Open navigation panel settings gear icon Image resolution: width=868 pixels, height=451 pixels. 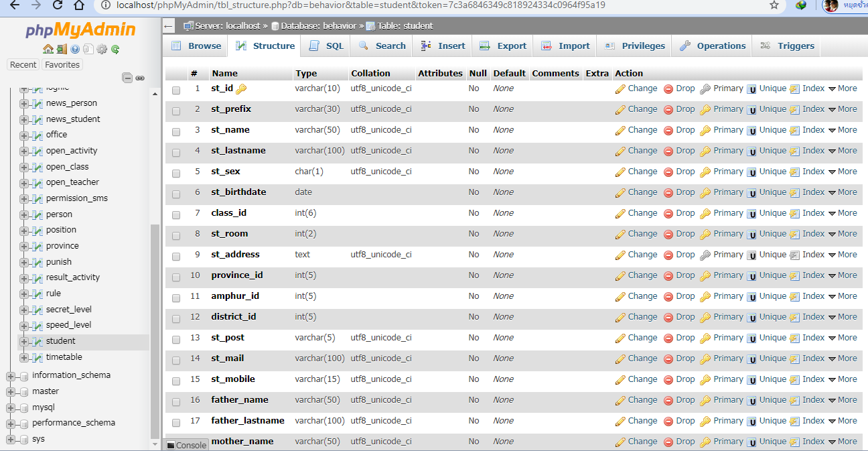102,49
